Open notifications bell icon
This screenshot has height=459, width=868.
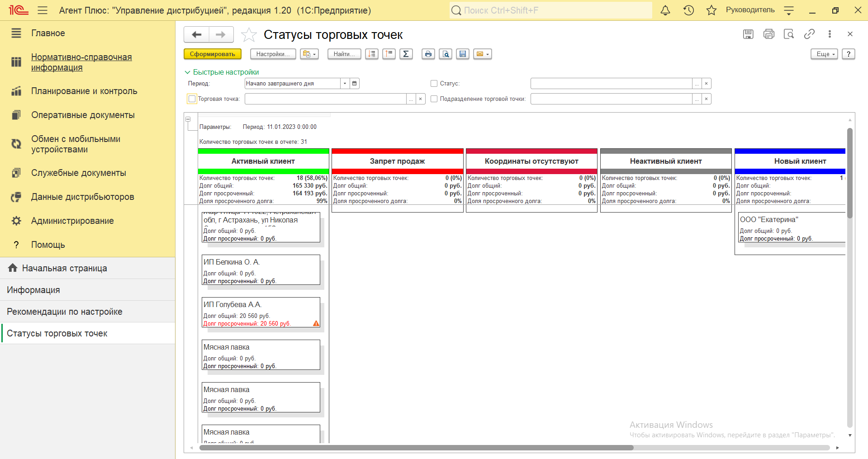coord(665,10)
